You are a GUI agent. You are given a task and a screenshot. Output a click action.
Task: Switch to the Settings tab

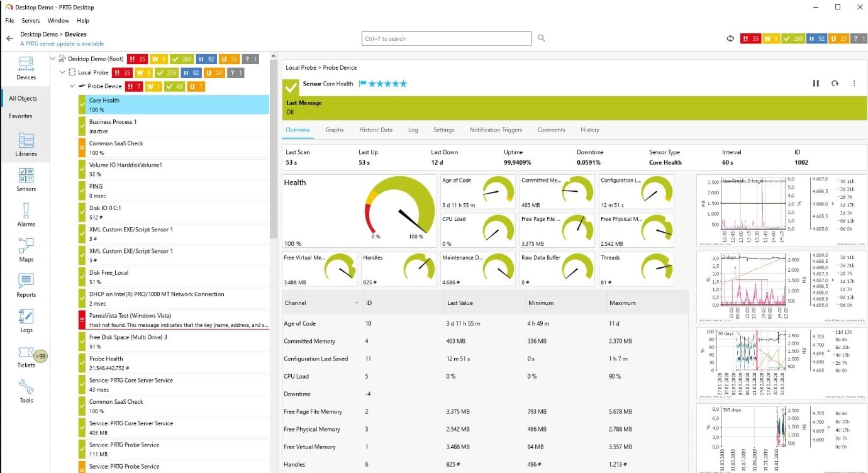coord(443,130)
